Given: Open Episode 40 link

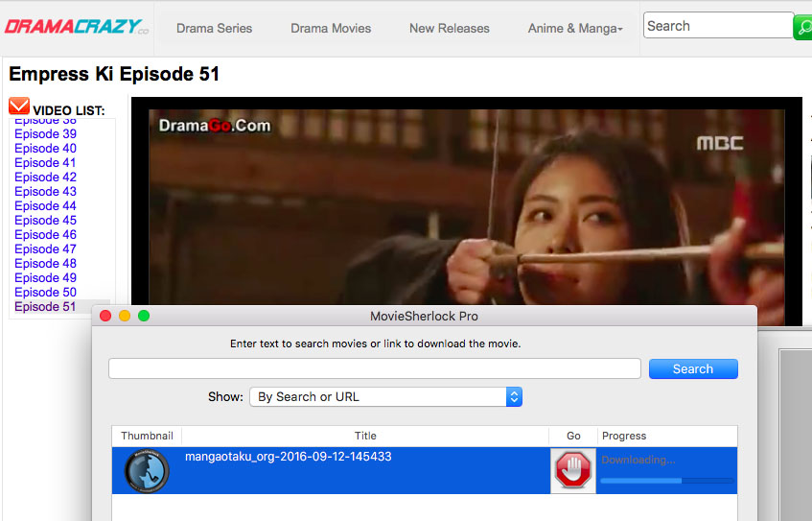Looking at the screenshot, I should tap(46, 149).
